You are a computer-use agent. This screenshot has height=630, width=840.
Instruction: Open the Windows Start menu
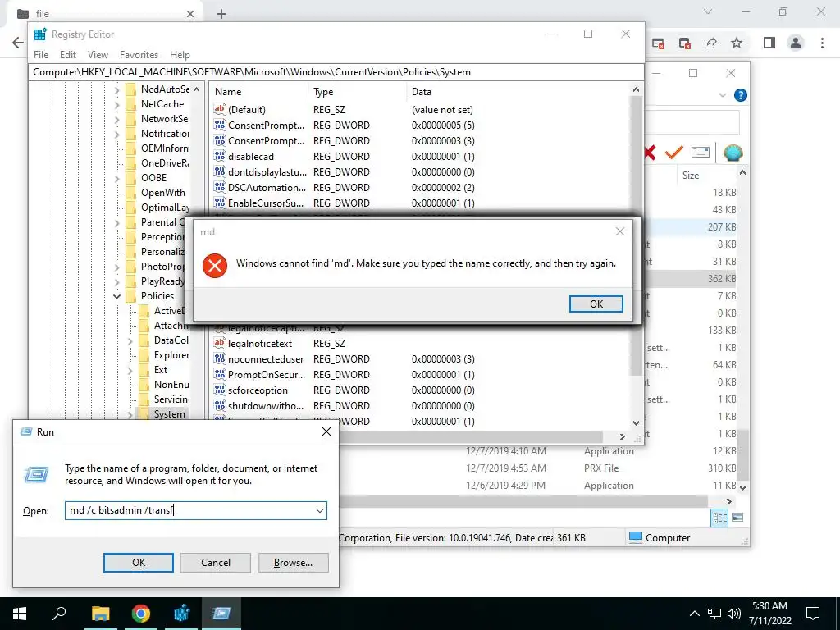[x=20, y=614]
